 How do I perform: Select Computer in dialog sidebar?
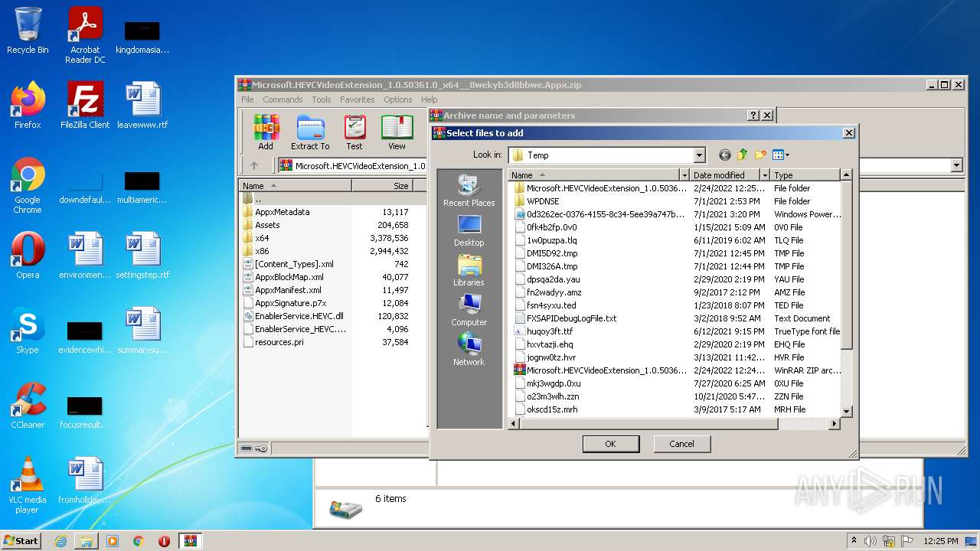coord(469,310)
